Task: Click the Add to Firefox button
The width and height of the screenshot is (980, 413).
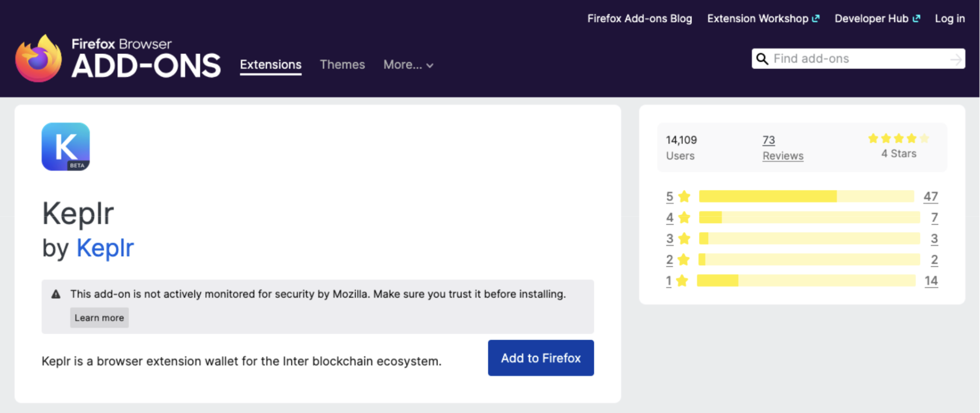Action: click(541, 358)
